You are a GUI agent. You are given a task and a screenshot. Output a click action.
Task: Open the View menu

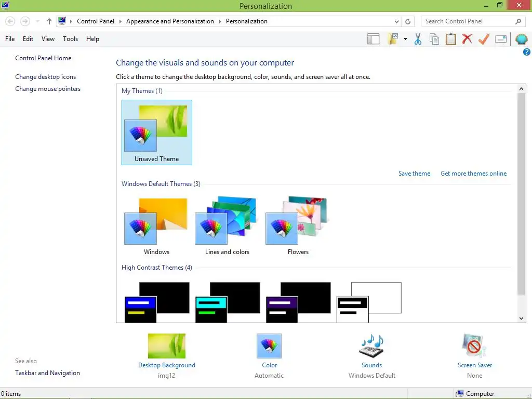48,39
